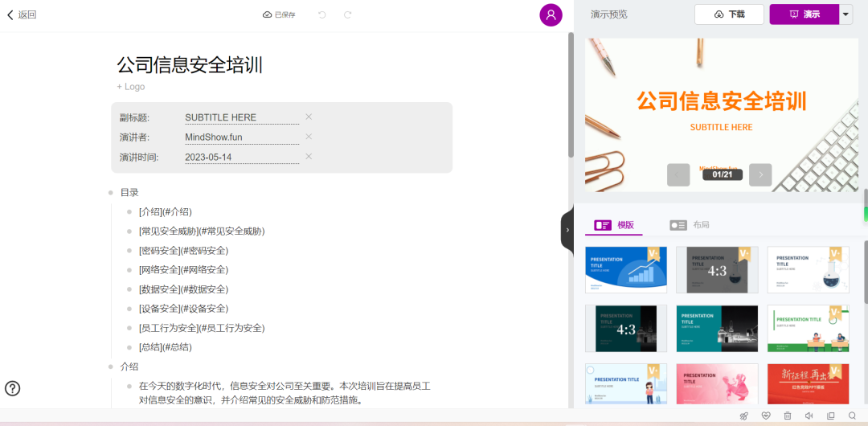This screenshot has height=426, width=868.
Task: Click the [数据安全] outline item
Action: [184, 289]
